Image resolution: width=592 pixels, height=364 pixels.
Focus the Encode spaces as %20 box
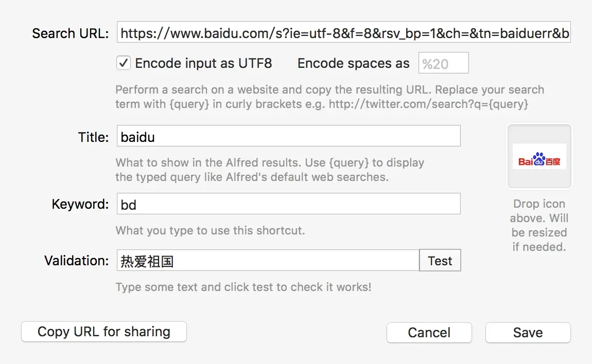coord(443,64)
